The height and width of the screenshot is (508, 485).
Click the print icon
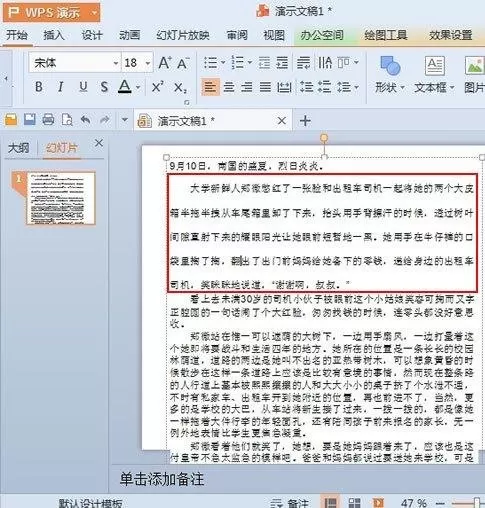48,119
